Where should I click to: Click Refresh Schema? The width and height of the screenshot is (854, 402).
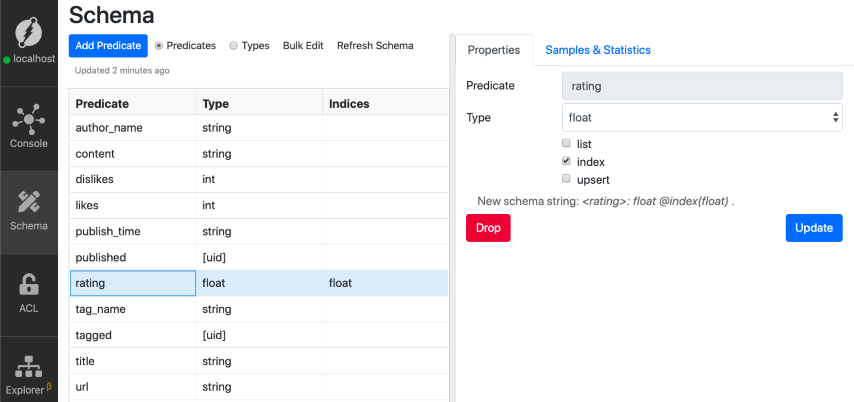375,46
